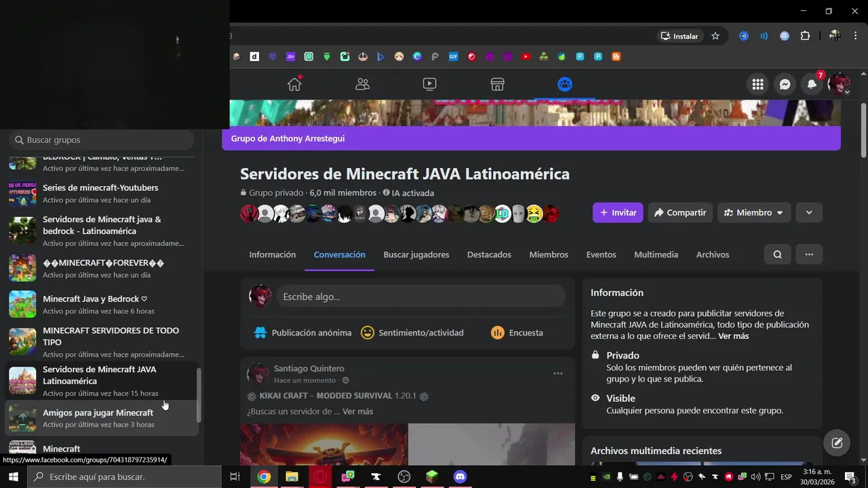Click the main page vertical scrollbar
This screenshot has height=488, width=868.
point(863,130)
